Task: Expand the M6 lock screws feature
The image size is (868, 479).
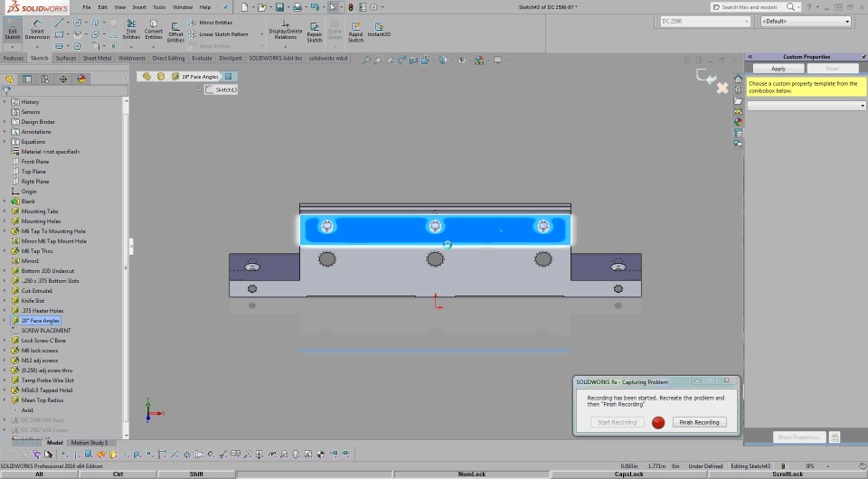Action: tap(5, 351)
